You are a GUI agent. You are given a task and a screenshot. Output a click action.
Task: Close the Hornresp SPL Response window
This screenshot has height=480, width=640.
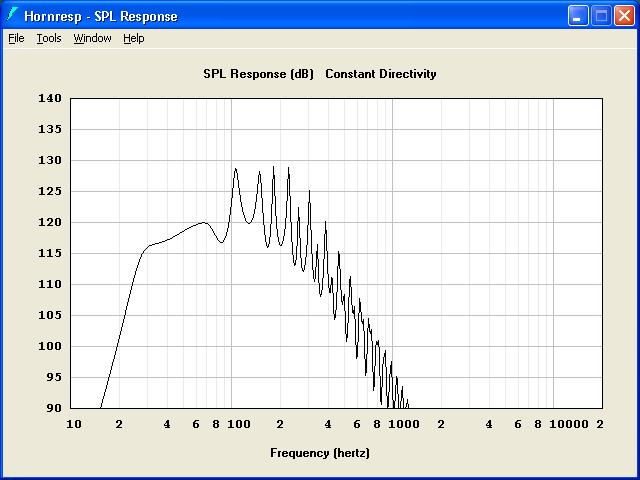click(624, 16)
